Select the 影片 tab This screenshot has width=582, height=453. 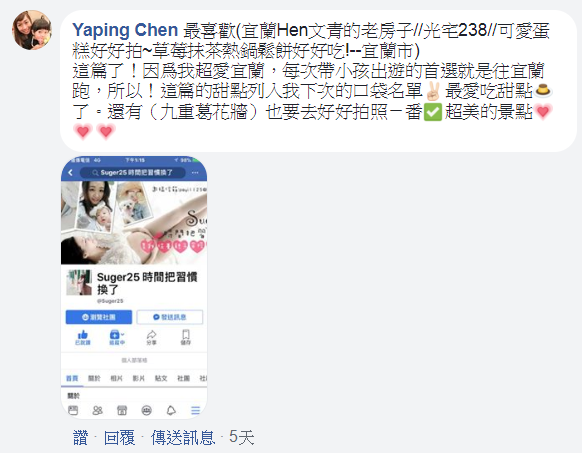[x=138, y=378]
